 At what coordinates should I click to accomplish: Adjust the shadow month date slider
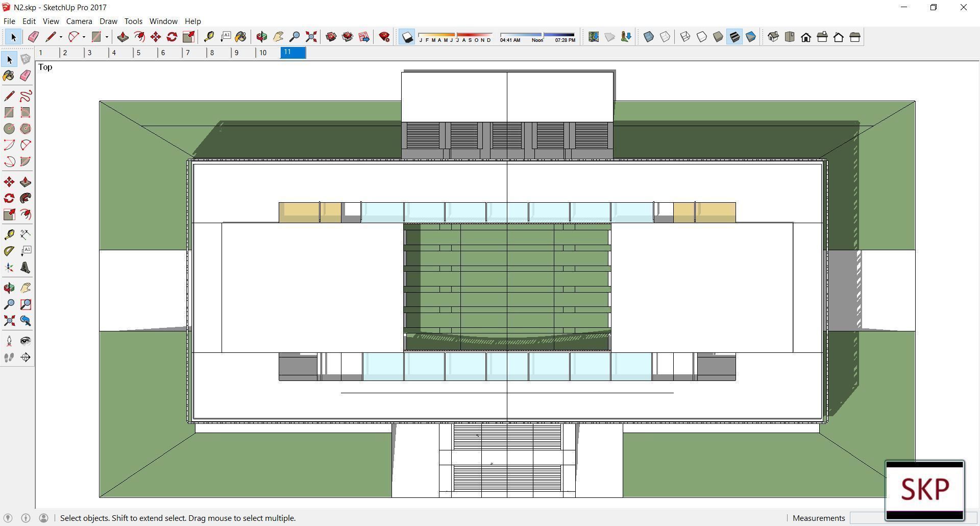coord(455,37)
